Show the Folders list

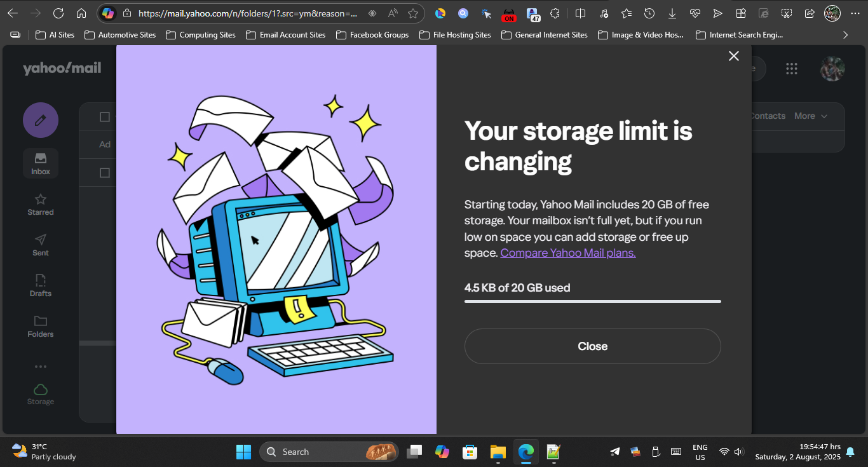coord(41,327)
